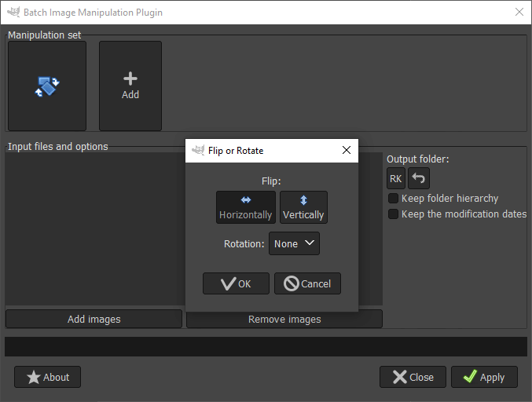This screenshot has width=532, height=402.
Task: Select the Flip or Rotate manipulation tile
Action: 47,86
